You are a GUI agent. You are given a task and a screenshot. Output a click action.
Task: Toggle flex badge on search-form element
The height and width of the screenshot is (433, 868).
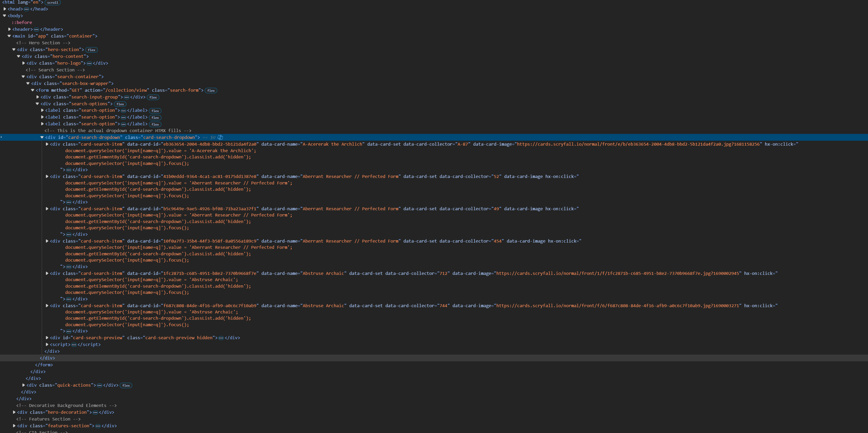211,91
